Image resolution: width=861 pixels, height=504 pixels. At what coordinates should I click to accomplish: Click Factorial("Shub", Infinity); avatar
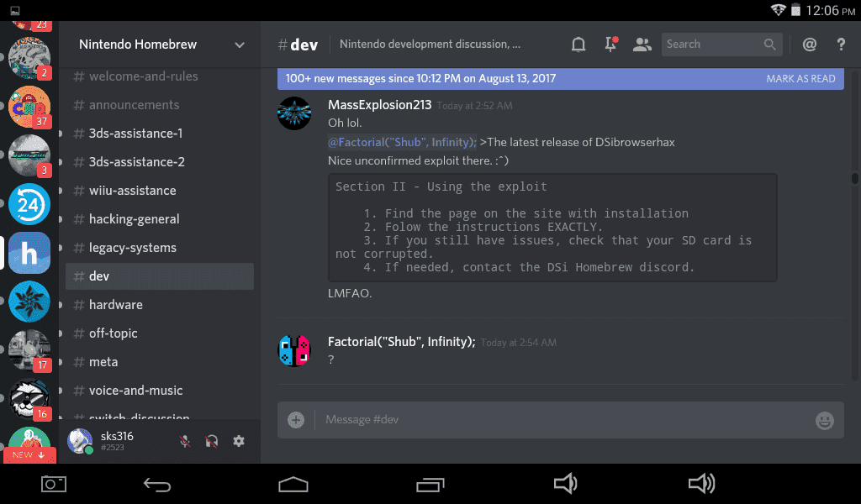[294, 350]
